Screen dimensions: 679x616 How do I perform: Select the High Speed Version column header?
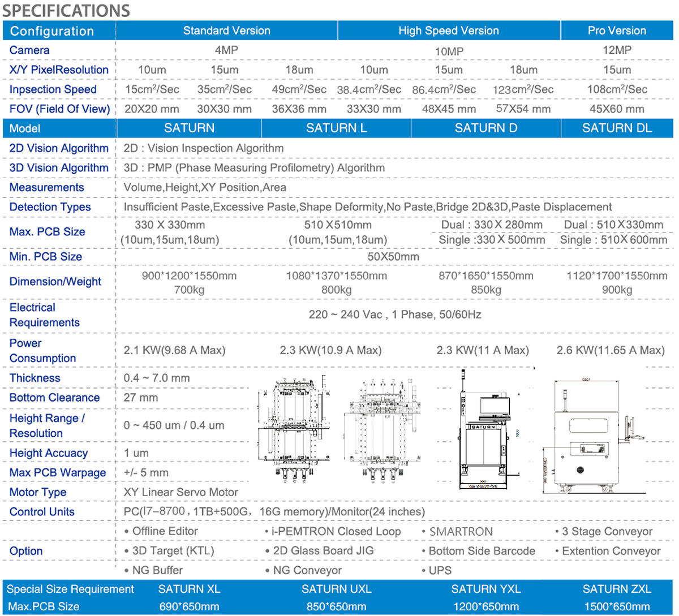tap(448, 31)
